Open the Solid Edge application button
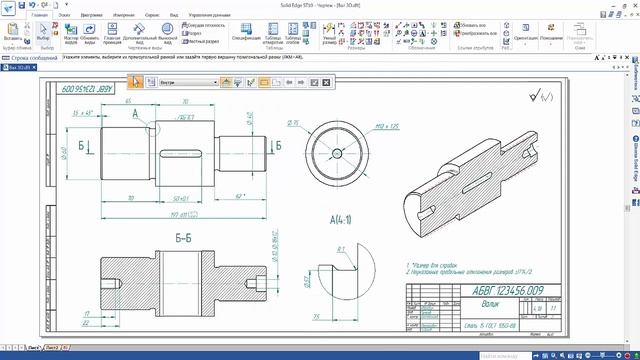Screen dimensions: 640x360 8,8
